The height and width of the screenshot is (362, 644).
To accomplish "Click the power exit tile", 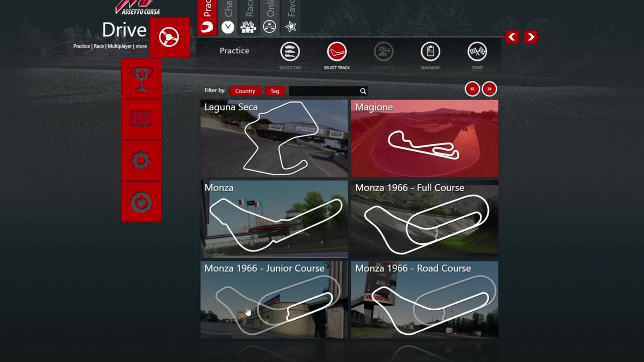I will point(141,202).
